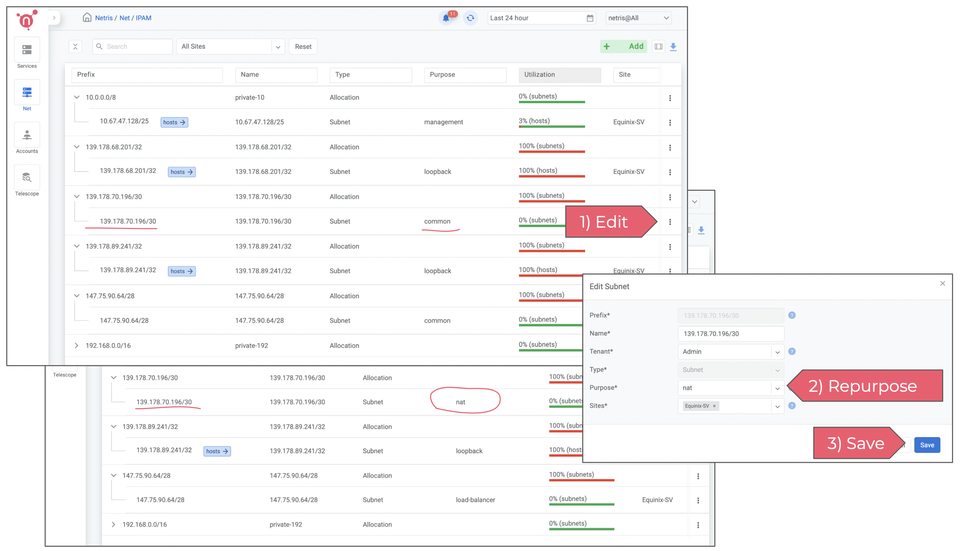Expand the 192.168.0.0/16 allocation row

(x=77, y=346)
